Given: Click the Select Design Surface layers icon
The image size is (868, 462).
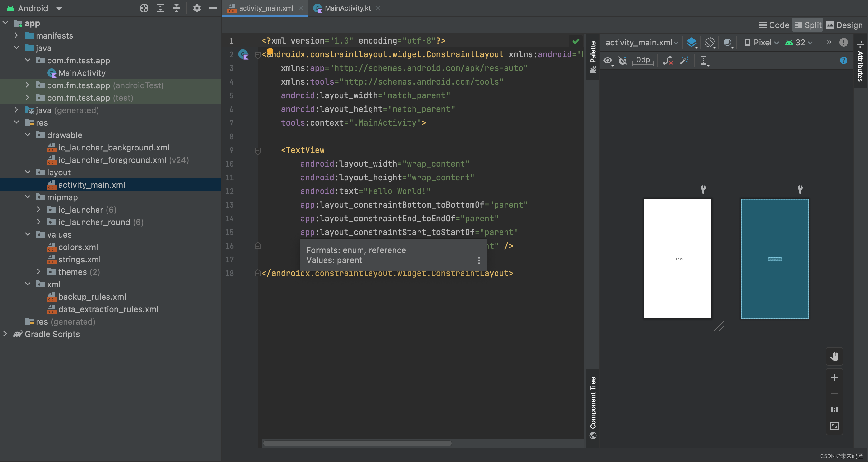Looking at the screenshot, I should [x=692, y=43].
